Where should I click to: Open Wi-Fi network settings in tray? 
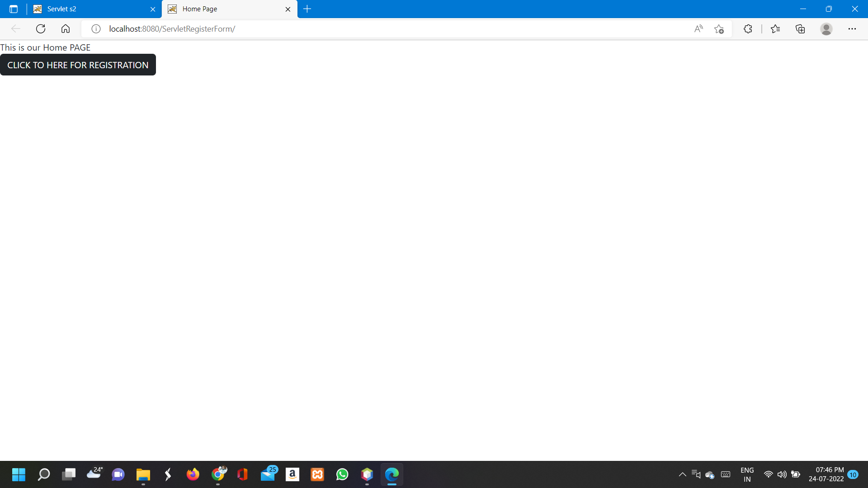click(x=768, y=474)
